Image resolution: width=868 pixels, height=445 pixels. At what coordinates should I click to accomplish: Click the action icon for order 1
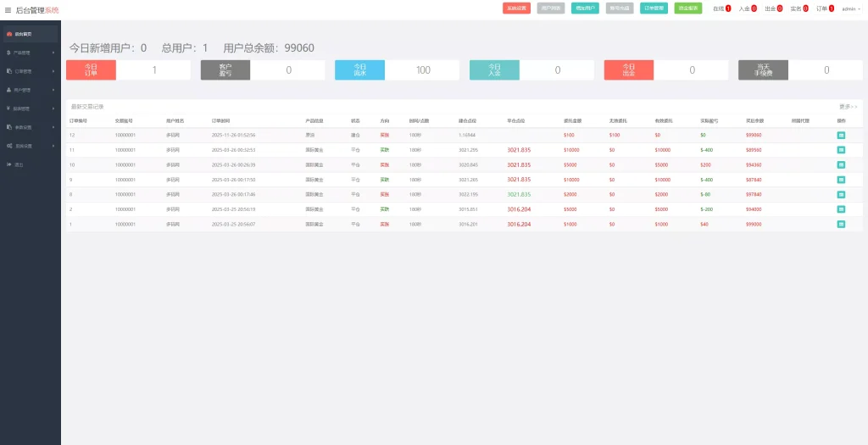click(x=841, y=224)
